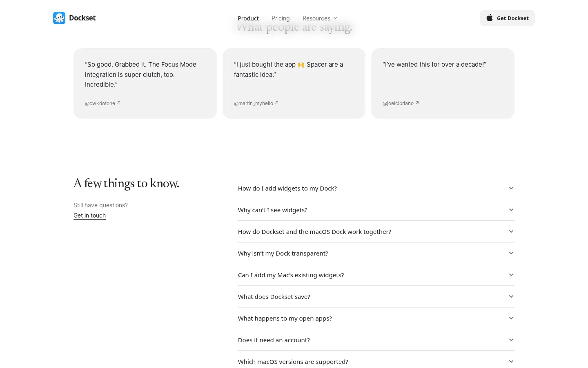Click the Apple icon in Get Dockset button

click(x=489, y=18)
